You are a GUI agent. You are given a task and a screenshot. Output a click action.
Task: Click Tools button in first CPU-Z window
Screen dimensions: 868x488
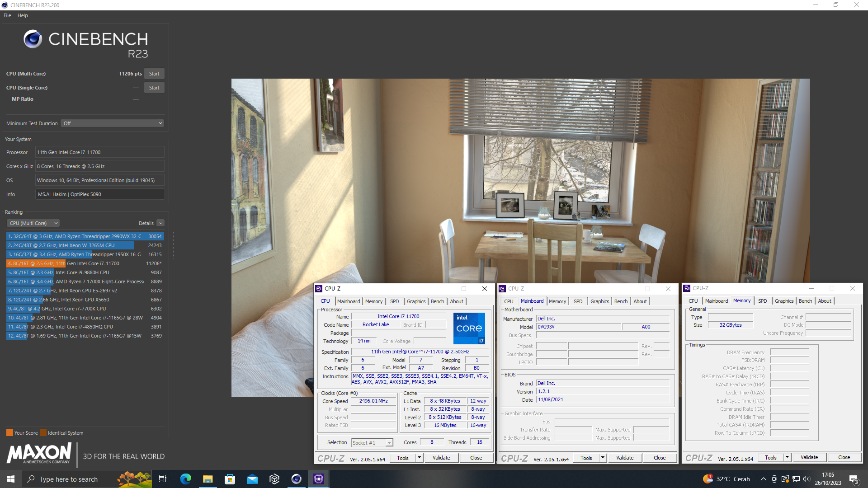(x=403, y=458)
